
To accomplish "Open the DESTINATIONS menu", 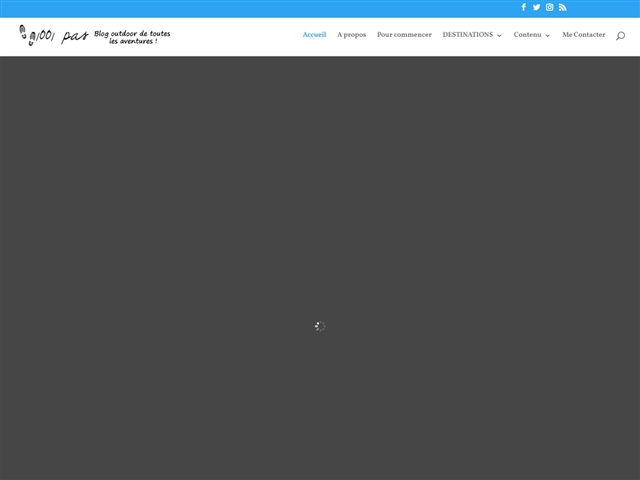I will [x=467, y=35].
